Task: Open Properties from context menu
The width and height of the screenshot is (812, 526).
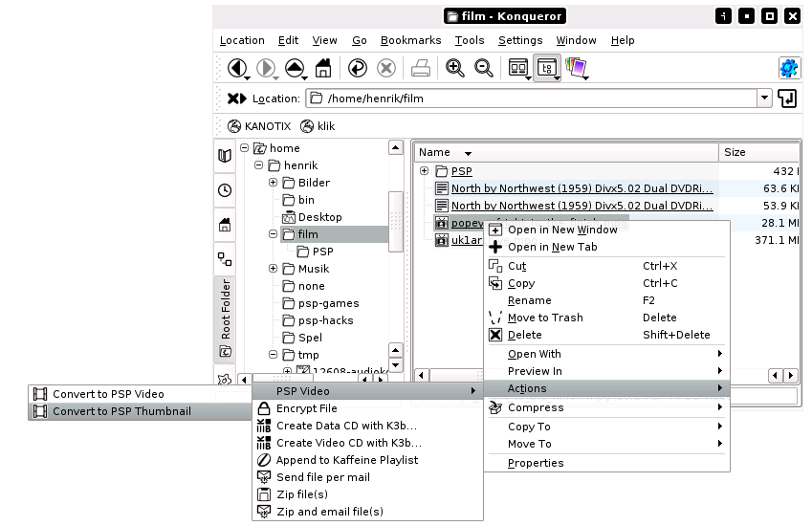Action: tap(606, 463)
